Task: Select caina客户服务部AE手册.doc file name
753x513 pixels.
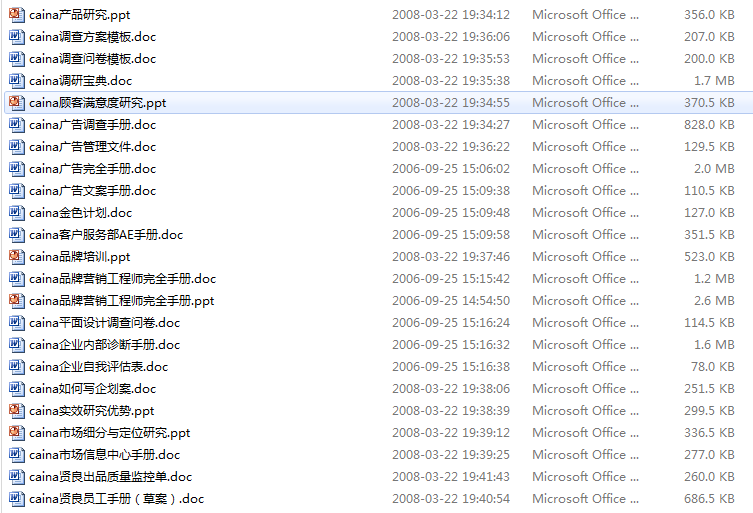Action: click(106, 235)
